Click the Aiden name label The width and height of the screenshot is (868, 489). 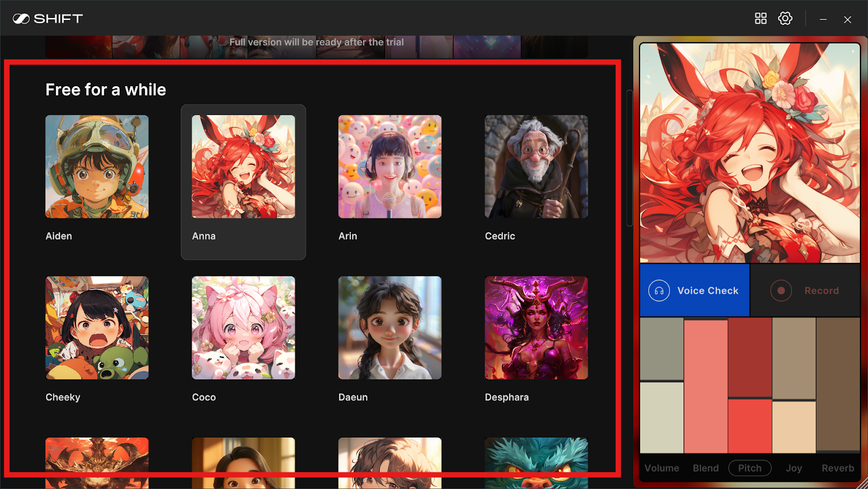click(59, 236)
